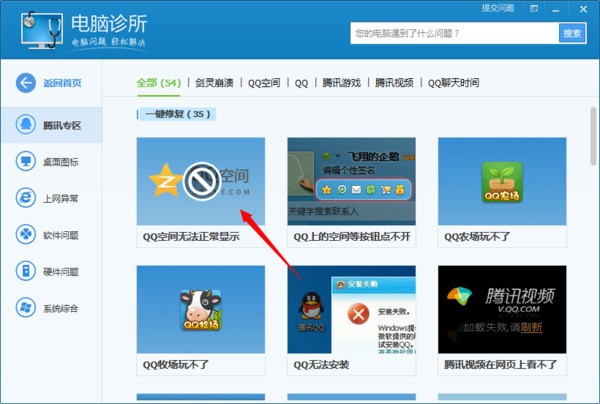600x404 pixels.
Task: Open the QQ农场玩不了 fix card
Action: [x=502, y=192]
